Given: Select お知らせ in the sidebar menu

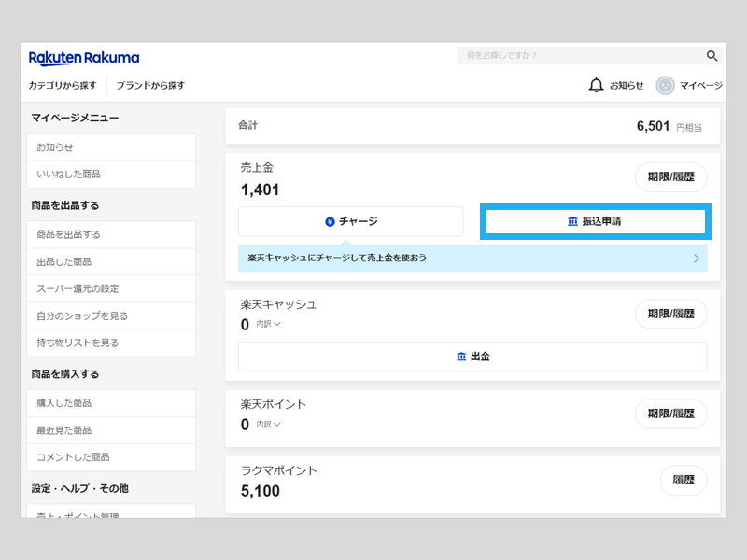Looking at the screenshot, I should click(x=111, y=147).
